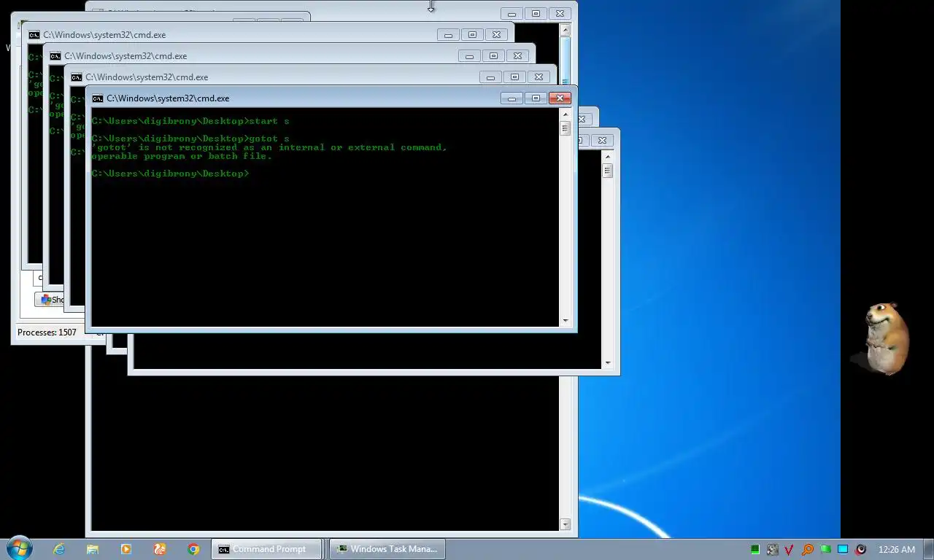Click scroll-up arrow in frontmost cmd window
Image resolution: width=934 pixels, height=560 pixels.
coord(565,114)
